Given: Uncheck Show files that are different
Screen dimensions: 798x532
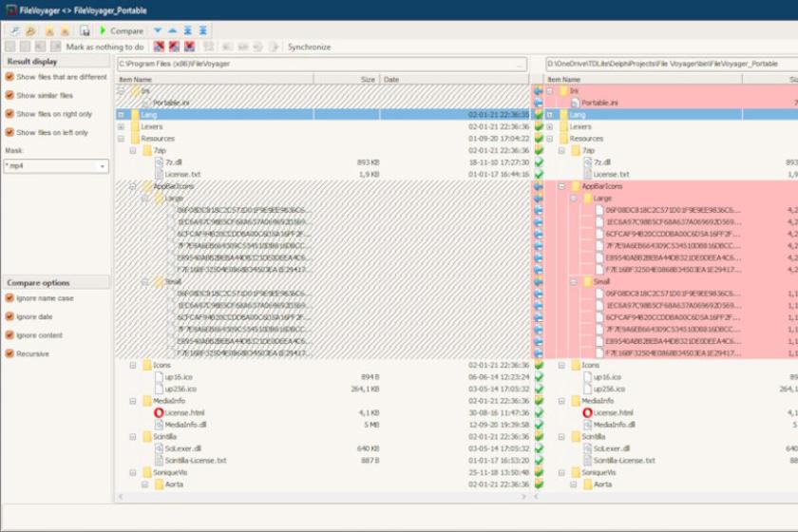Looking at the screenshot, I should (x=9, y=77).
